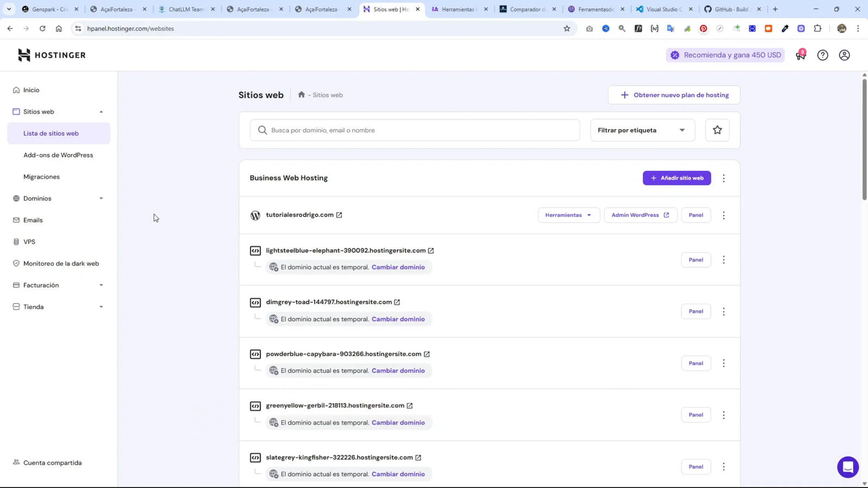Click the search magnifier icon
The height and width of the screenshot is (488, 868).
click(x=263, y=130)
